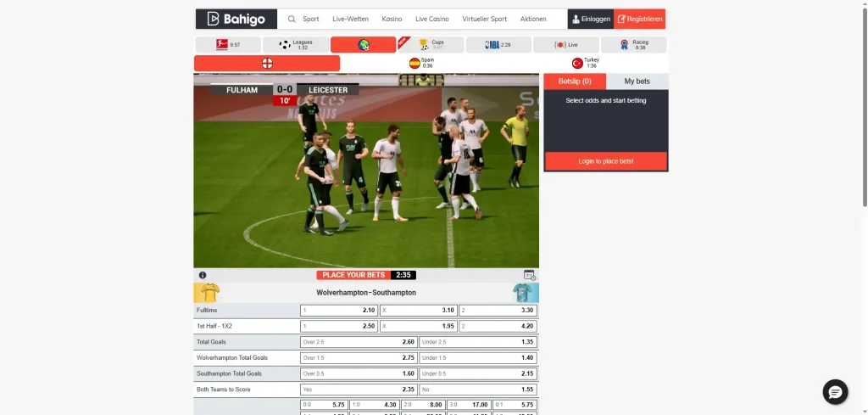Go to the Kasino section
Viewport: 868px width, 415px height.
(392, 19)
